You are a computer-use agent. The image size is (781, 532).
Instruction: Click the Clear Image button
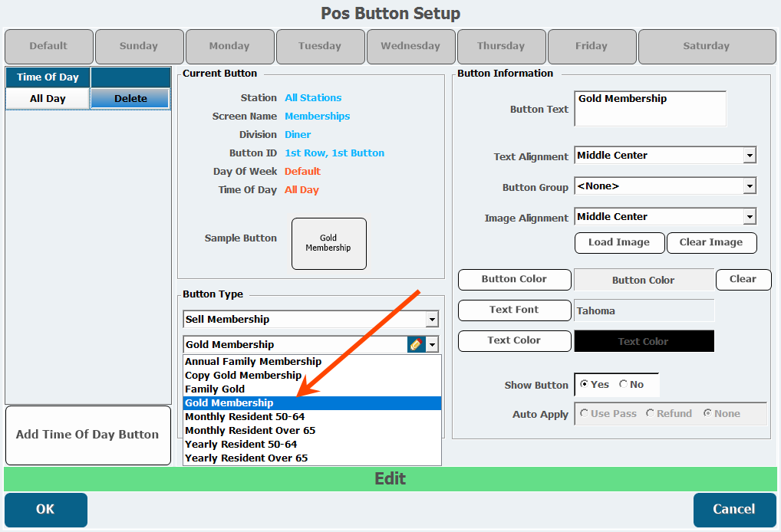(x=712, y=243)
